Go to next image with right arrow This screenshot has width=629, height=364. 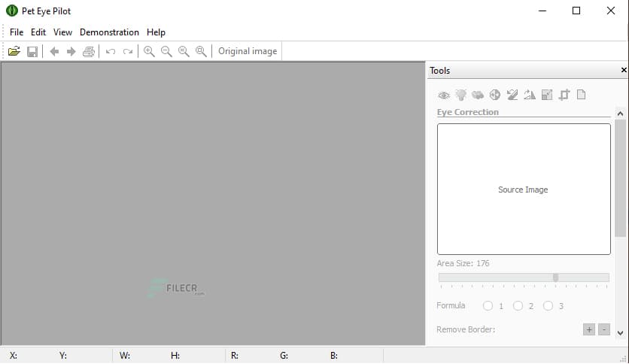click(71, 51)
